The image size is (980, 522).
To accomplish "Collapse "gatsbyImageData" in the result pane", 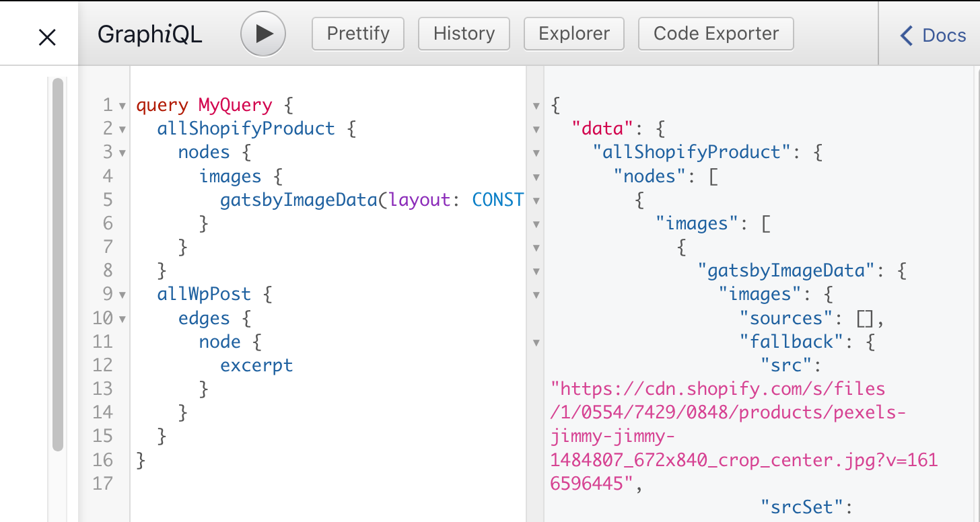I will pos(536,271).
